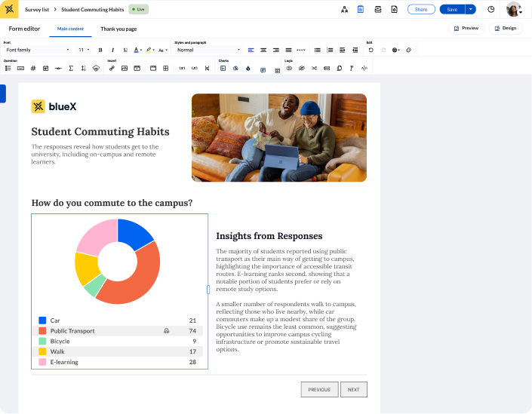Insert a date calendar question
This screenshot has width=532, height=414.
(x=45, y=68)
